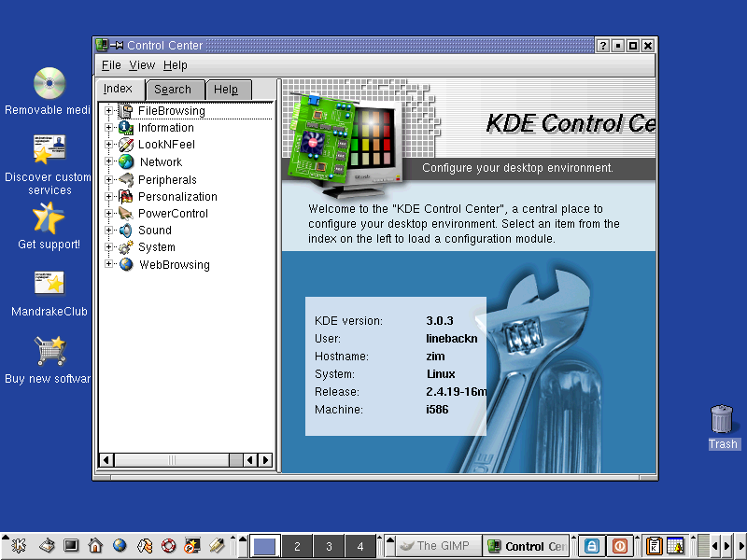Click the logout power icon in panel
Viewport: 747px width, 560px height.
coord(620,546)
